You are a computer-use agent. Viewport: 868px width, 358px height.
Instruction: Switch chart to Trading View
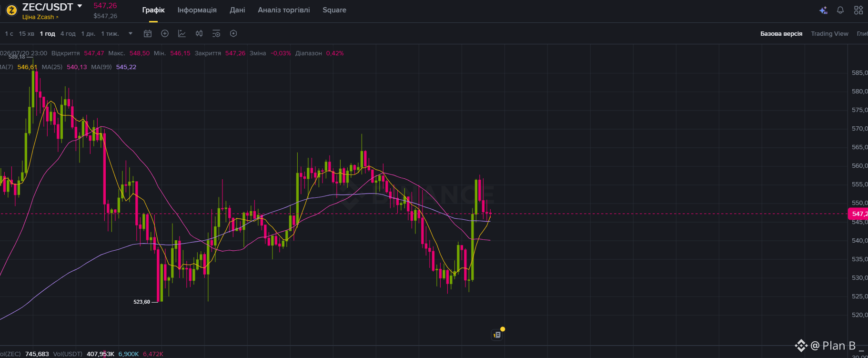(x=829, y=34)
